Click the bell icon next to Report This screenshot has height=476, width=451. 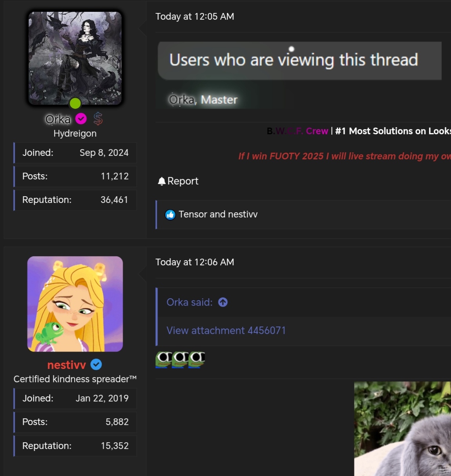161,181
